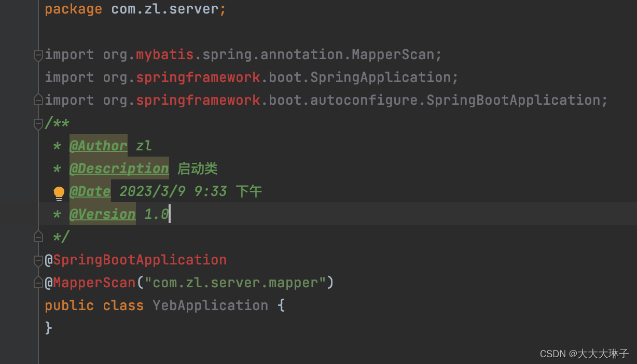
Task: Click the string "com.zl.server.mapper"
Action: (235, 283)
